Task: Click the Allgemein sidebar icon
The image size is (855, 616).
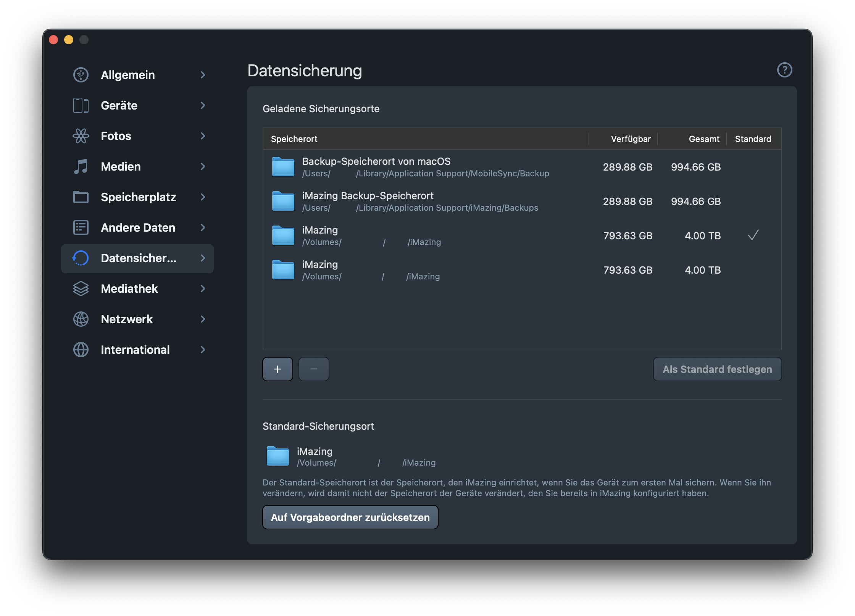Action: [81, 75]
